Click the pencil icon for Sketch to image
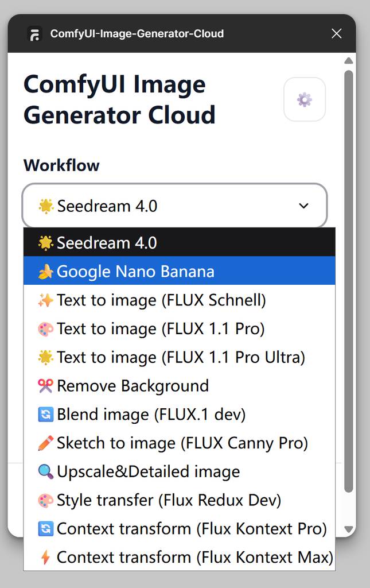This screenshot has height=588, width=370. pyautogui.click(x=45, y=443)
